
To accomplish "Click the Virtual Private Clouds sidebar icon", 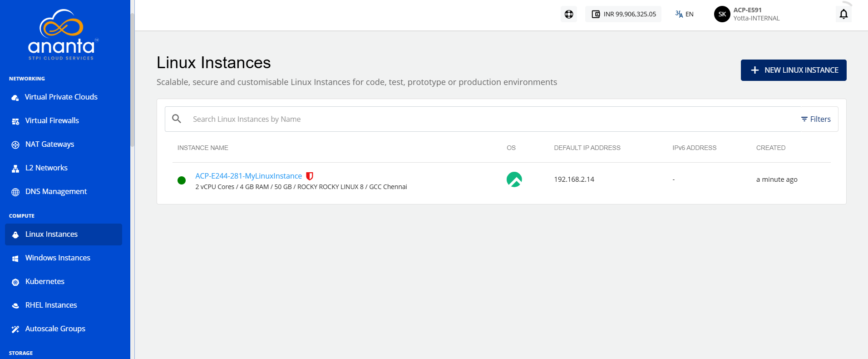I will 15,97.
